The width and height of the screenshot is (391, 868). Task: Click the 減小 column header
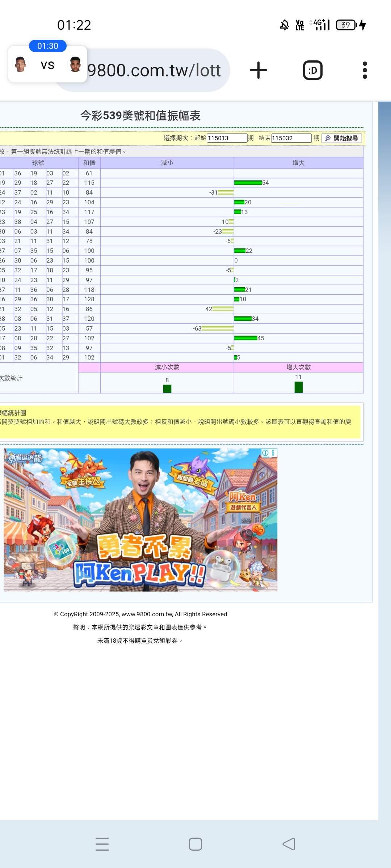(167, 163)
